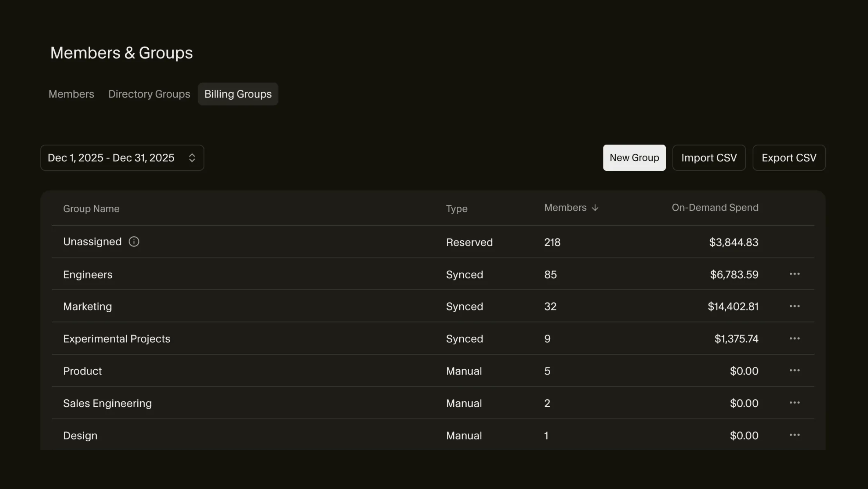Click the Members sort arrow icon
This screenshot has height=489, width=868.
click(595, 208)
